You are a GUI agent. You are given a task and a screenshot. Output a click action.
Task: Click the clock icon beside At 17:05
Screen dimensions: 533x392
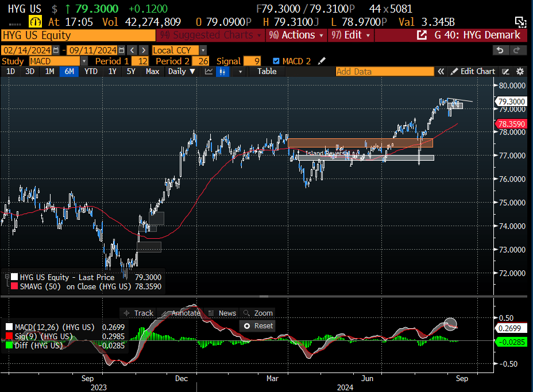(36, 22)
